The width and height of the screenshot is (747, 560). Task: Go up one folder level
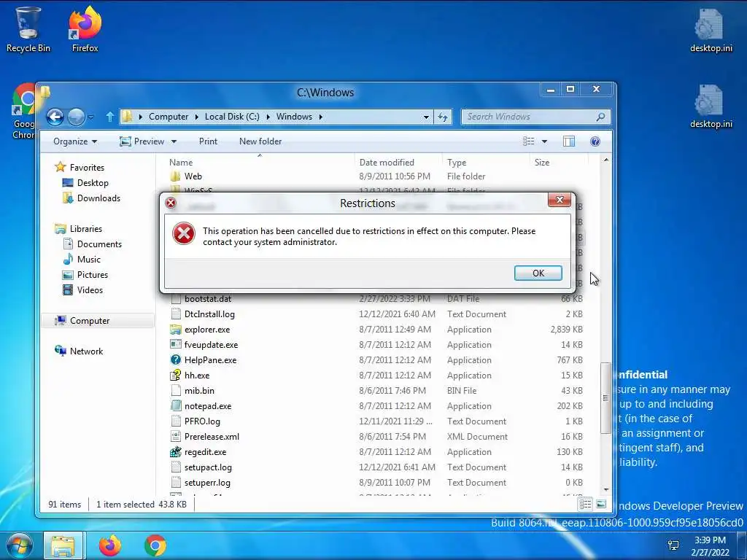(x=109, y=117)
